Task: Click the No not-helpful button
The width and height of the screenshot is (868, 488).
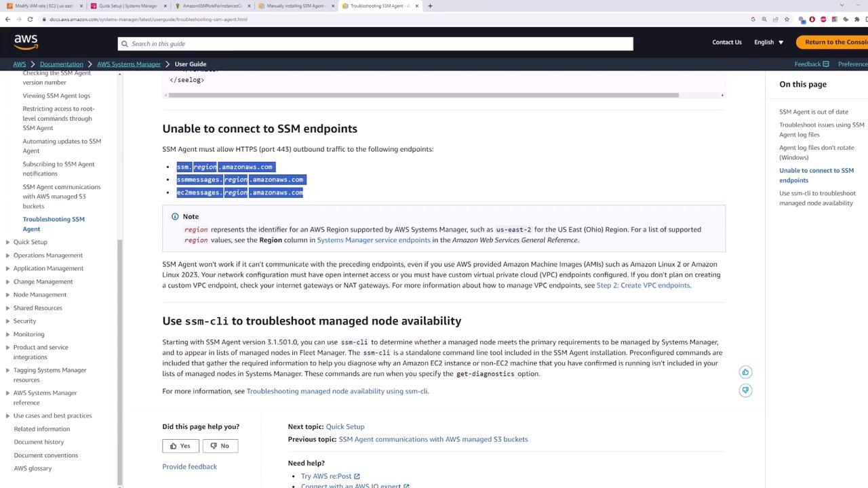Action: [220, 446]
